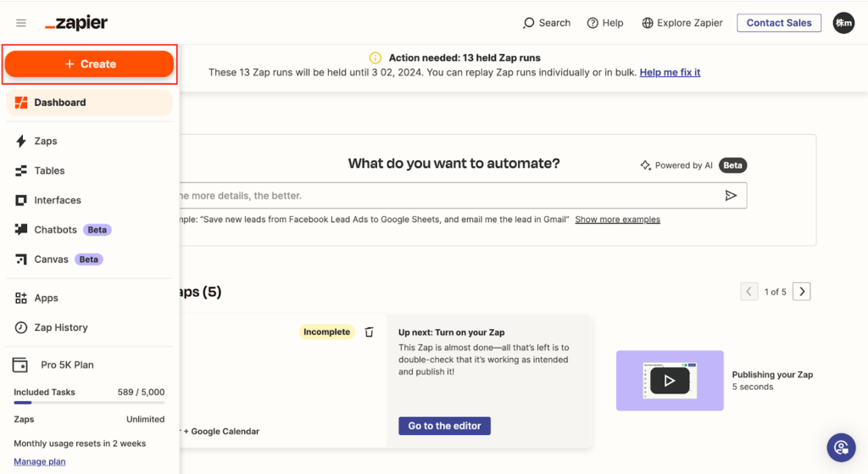This screenshot has width=868, height=474.
Task: Click the Zaps lightning bolt icon
Action: coord(21,142)
